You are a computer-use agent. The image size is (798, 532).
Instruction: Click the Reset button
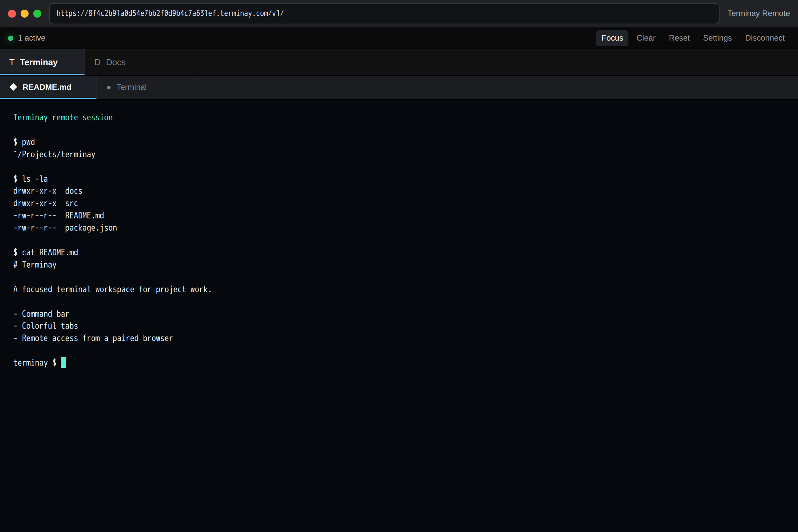679,38
